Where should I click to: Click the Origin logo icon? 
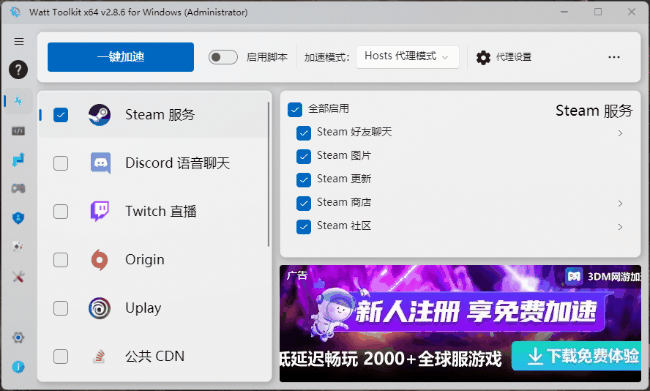pos(99,260)
